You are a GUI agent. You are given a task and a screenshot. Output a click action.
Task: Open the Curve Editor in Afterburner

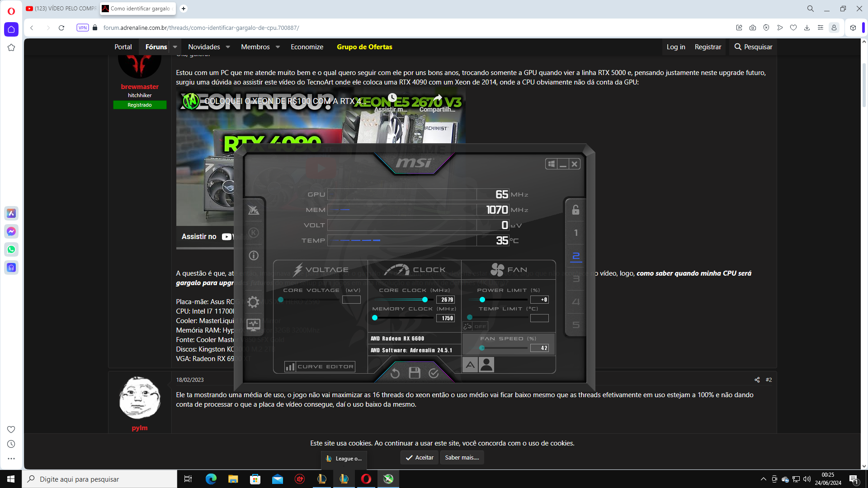tap(320, 366)
